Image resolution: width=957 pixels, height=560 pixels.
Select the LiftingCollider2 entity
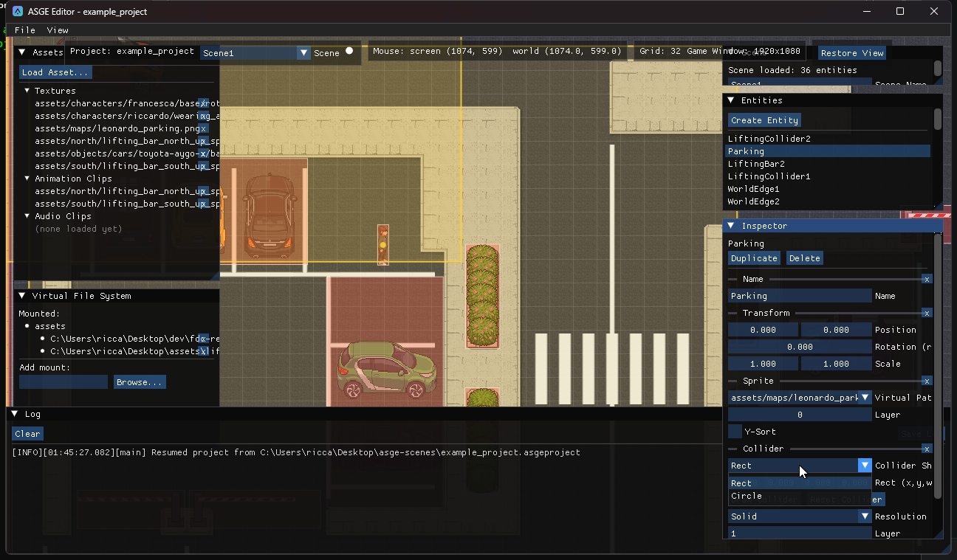coord(829,139)
